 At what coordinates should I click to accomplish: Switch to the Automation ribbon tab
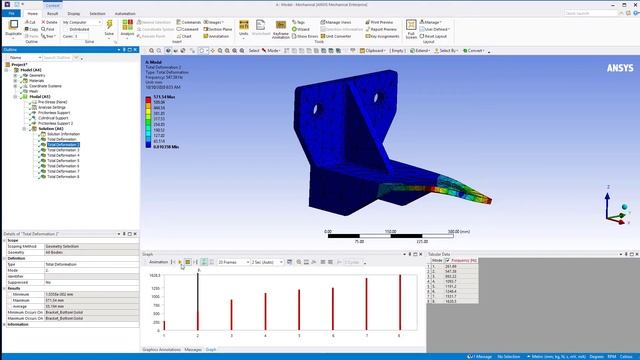click(125, 13)
